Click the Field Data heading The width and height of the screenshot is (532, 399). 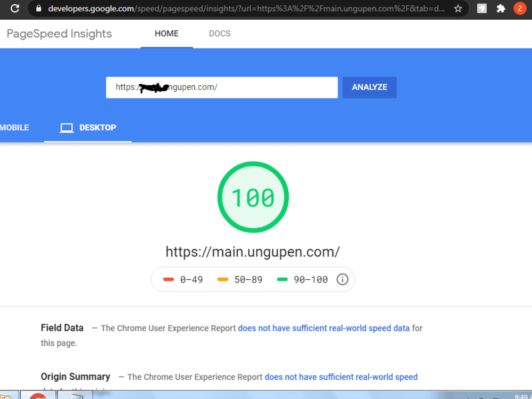[62, 328]
